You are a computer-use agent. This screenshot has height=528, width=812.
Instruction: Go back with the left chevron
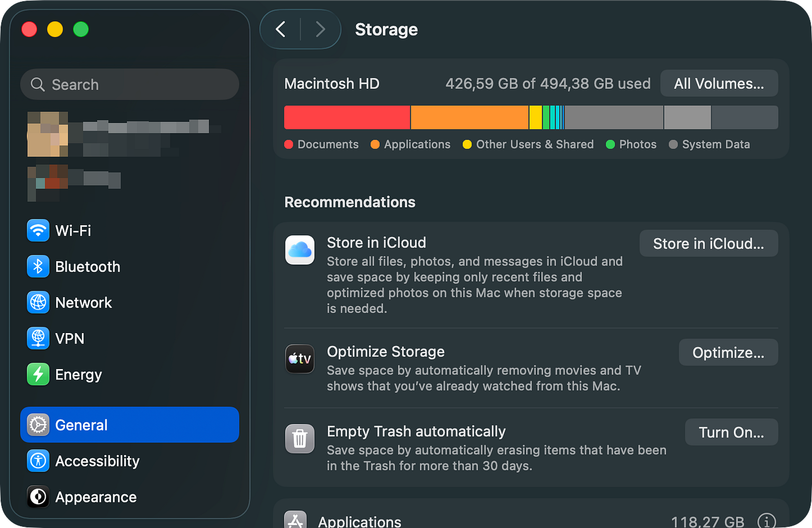[x=281, y=29]
